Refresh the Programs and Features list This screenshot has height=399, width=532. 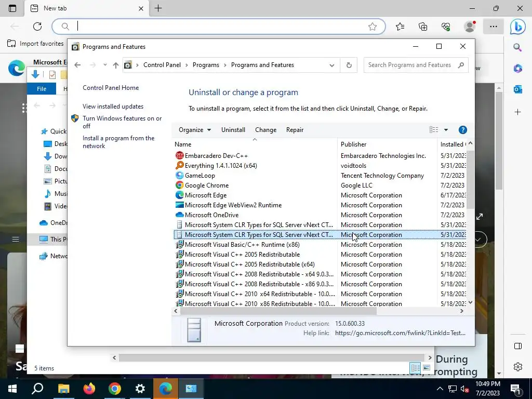349,65
